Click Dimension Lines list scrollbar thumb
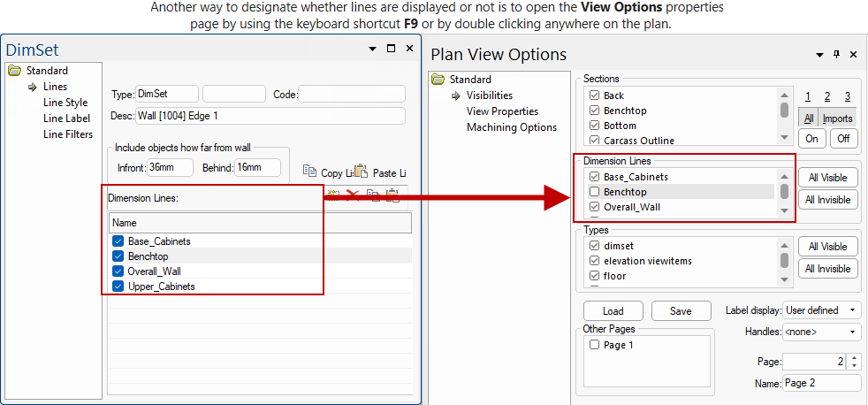 coord(784,191)
